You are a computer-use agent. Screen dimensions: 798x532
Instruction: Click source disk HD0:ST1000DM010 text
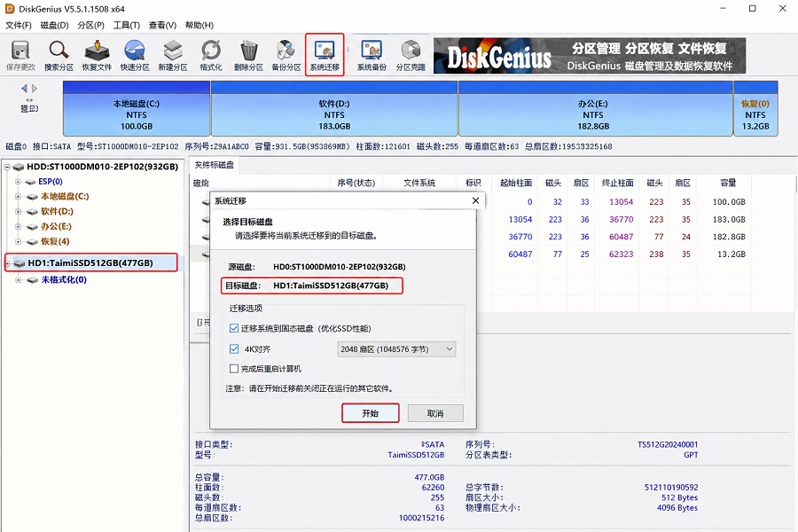(340, 267)
